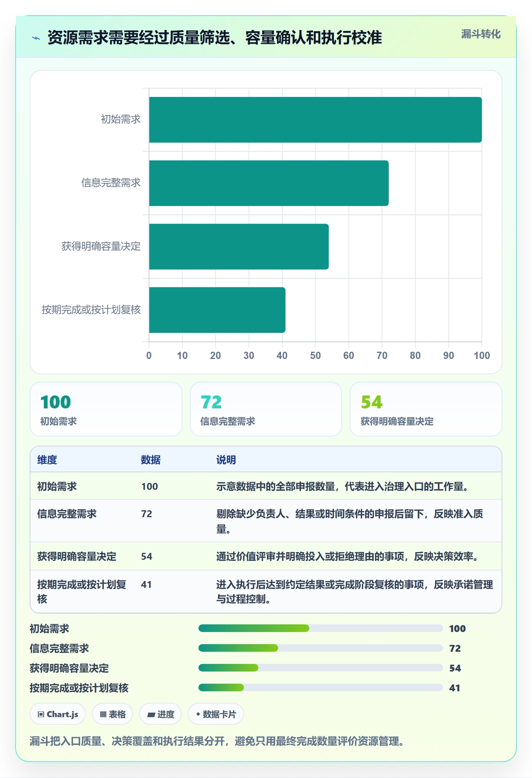This screenshot has height=778, width=532.
Task: Click the 说明 column header
Action: (226, 460)
